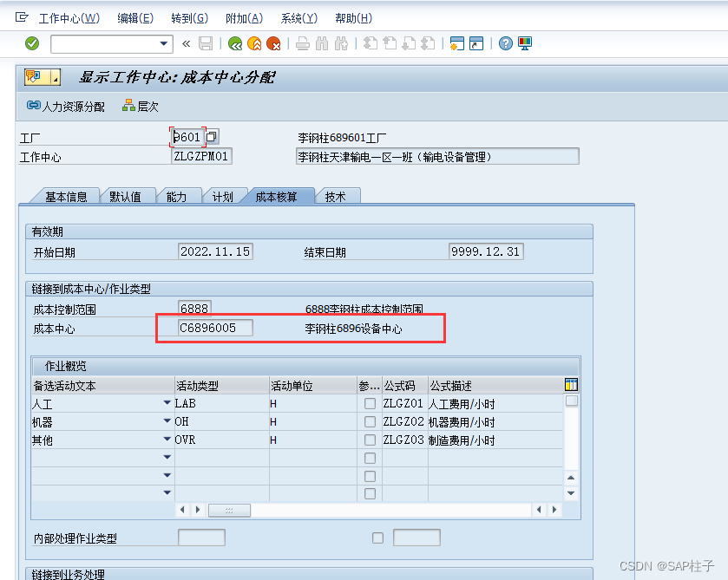
Task: Switch to the 默认值 tab
Action: tap(125, 197)
